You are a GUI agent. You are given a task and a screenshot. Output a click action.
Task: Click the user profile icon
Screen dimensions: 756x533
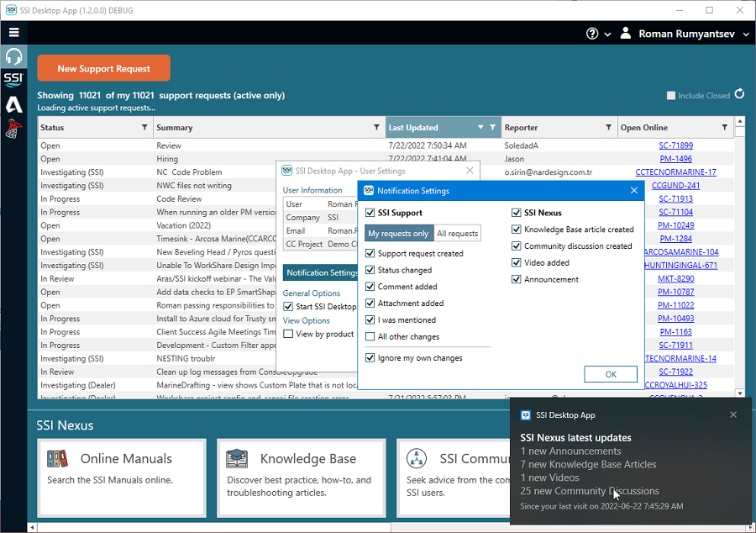point(626,33)
